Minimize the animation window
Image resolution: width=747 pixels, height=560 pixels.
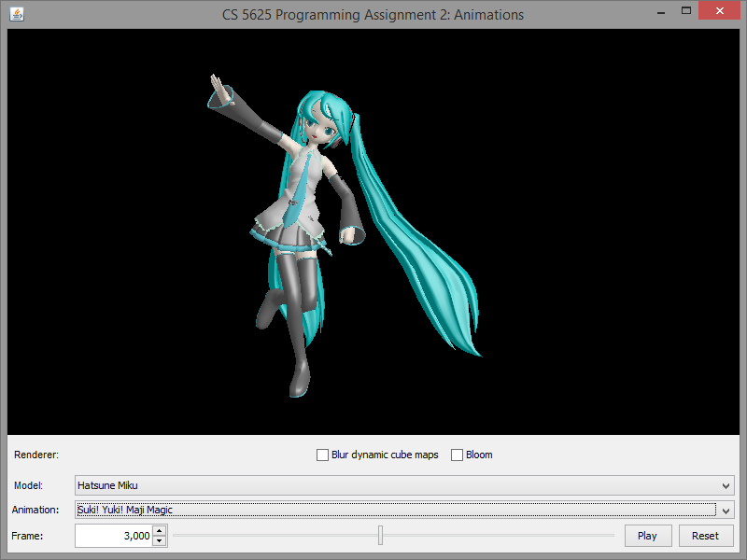click(661, 11)
